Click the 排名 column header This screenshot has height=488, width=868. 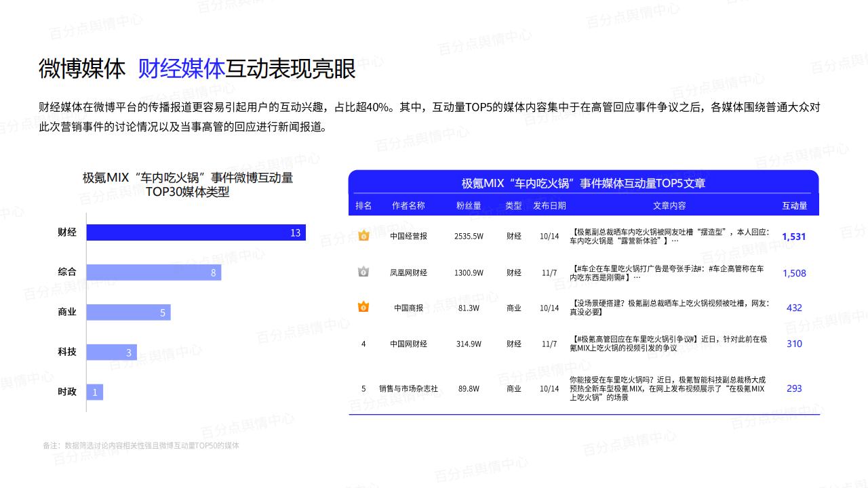coord(363,205)
